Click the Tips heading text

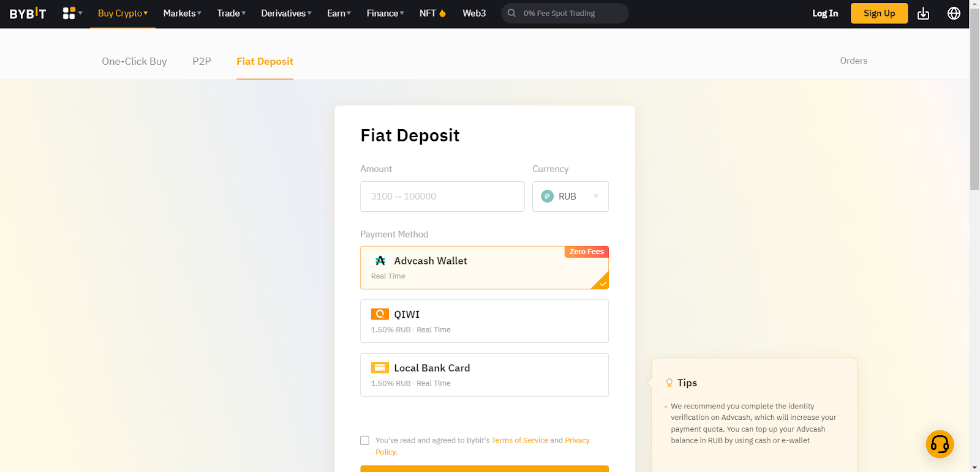coord(687,383)
